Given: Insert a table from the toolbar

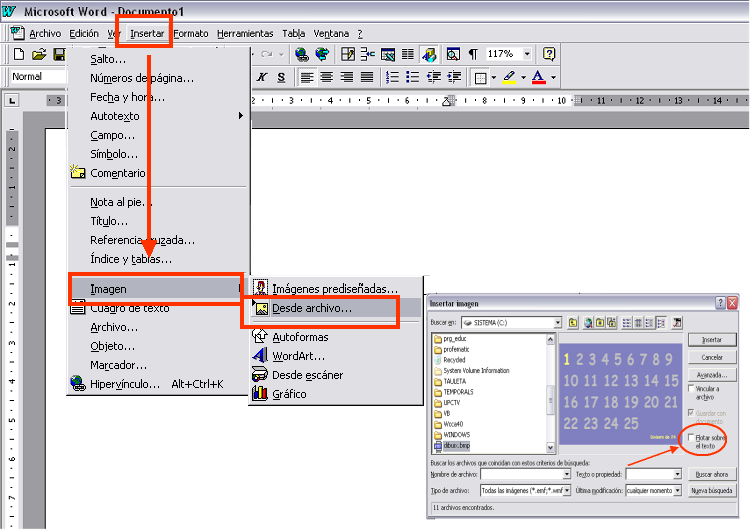Looking at the screenshot, I should coord(367,54).
